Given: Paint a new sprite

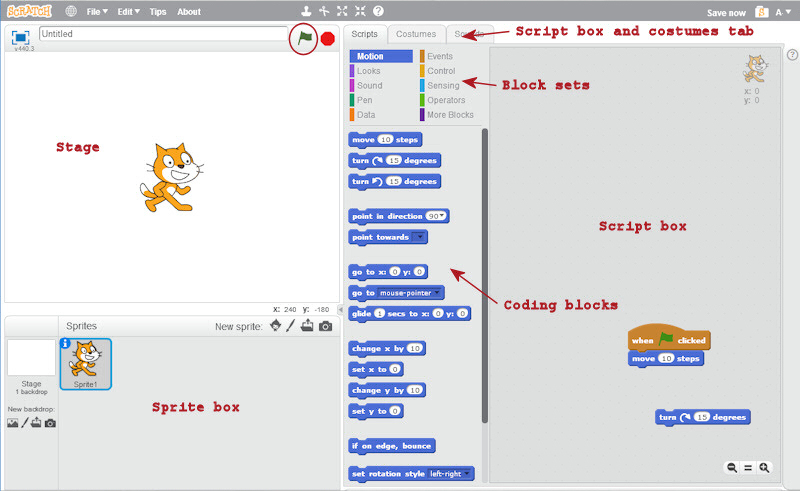Looking at the screenshot, I should pyautogui.click(x=291, y=326).
